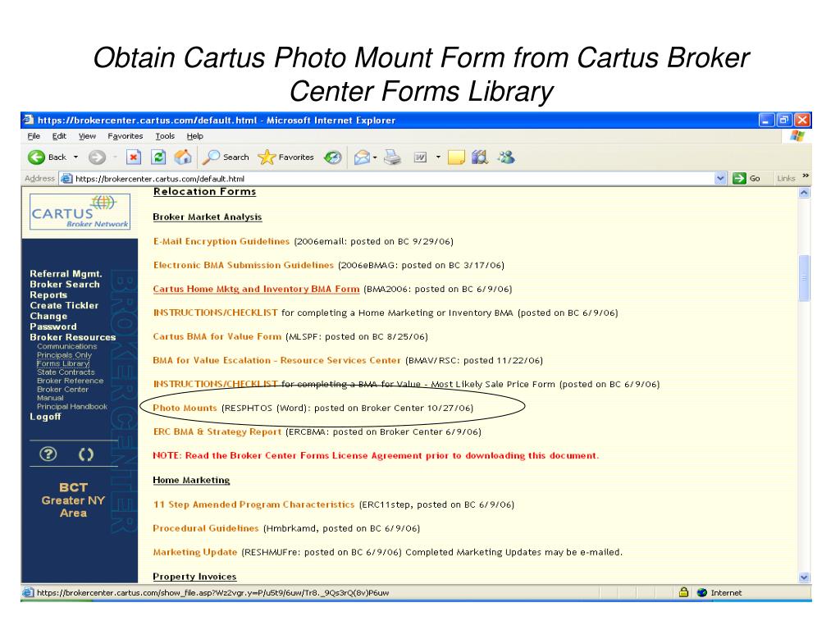Click the Mail envelope icon
This screenshot has height=630, width=840.
tap(362, 157)
